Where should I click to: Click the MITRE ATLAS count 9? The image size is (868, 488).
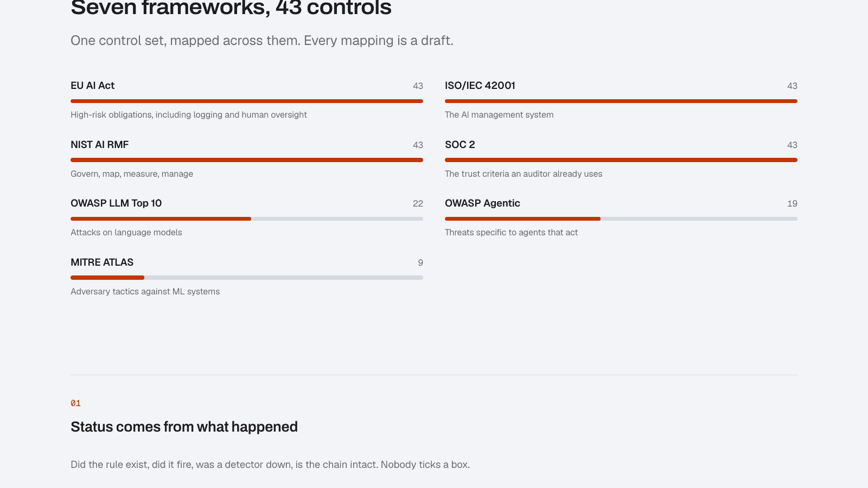pyautogui.click(x=420, y=262)
